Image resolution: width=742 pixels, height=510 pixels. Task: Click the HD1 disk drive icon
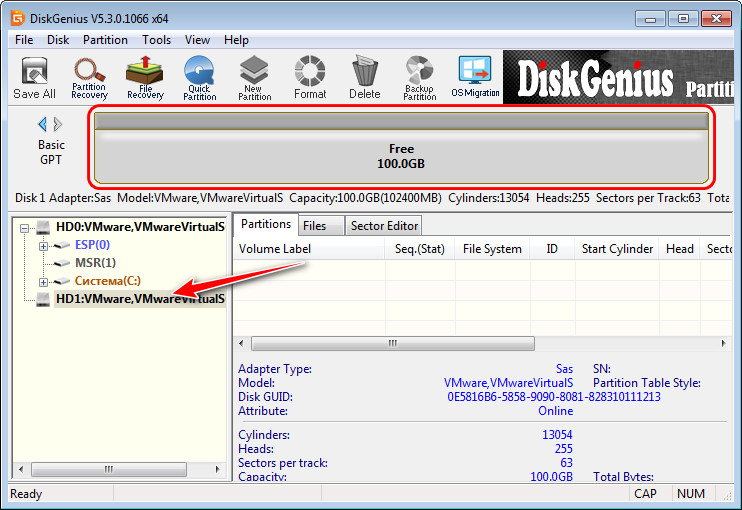tap(43, 299)
